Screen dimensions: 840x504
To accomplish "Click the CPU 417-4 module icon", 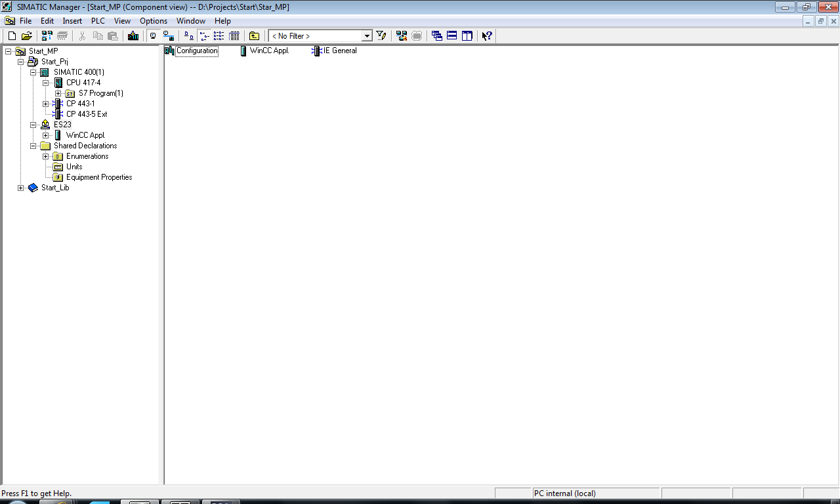I will [x=58, y=83].
